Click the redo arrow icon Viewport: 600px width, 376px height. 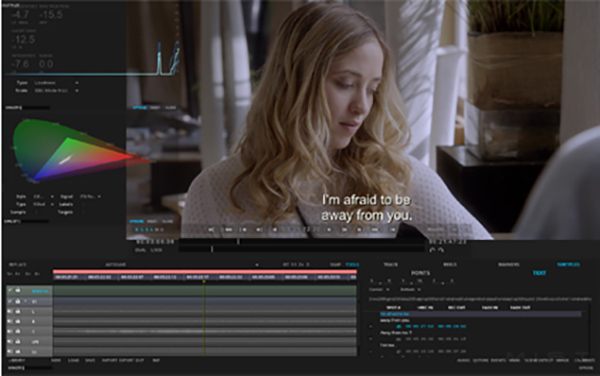tap(441, 250)
